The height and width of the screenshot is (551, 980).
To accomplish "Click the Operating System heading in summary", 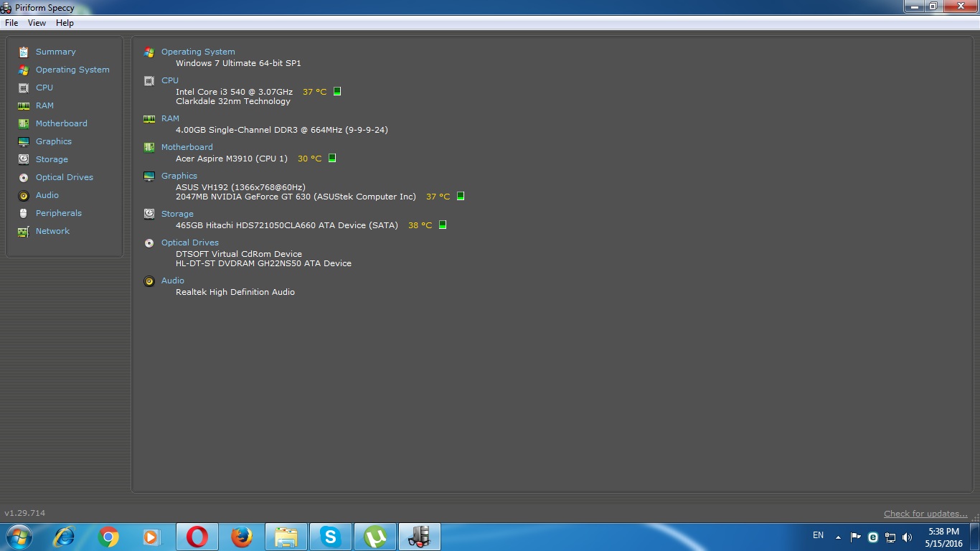I will [198, 52].
